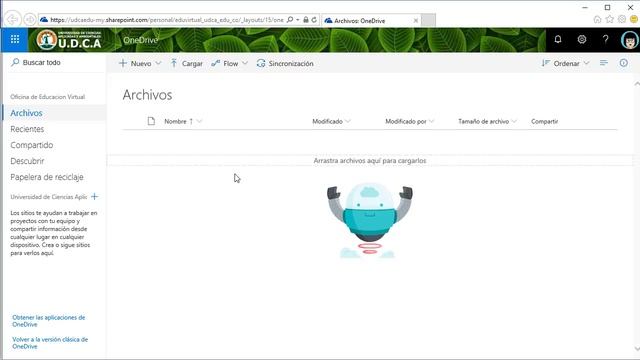Click Volver a la versión clásica link
The image size is (640, 360).
point(50,343)
